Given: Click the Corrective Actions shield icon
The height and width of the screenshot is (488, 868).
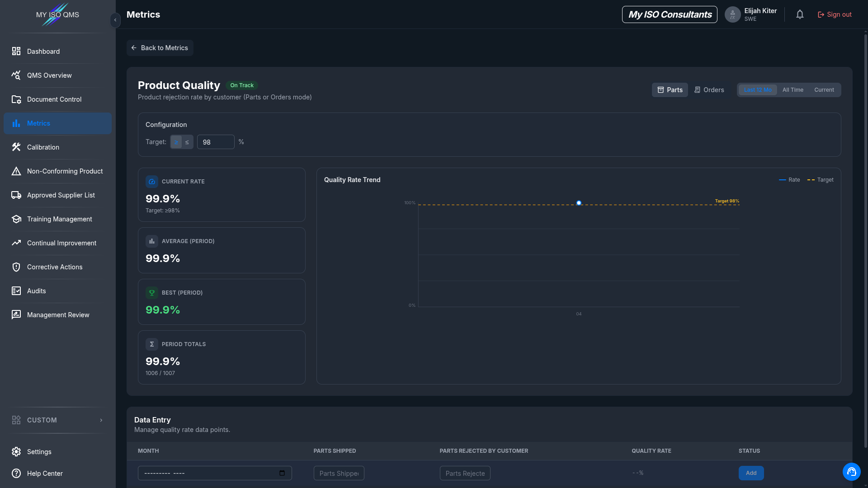Looking at the screenshot, I should 16,267.
